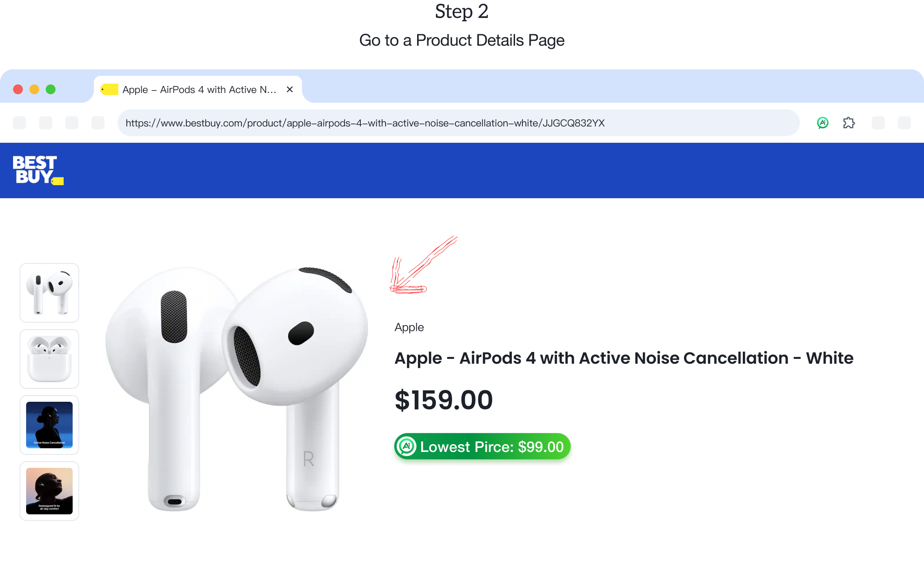924x580 pixels.
Task: Select the charging case thumbnail
Action: [x=49, y=359]
